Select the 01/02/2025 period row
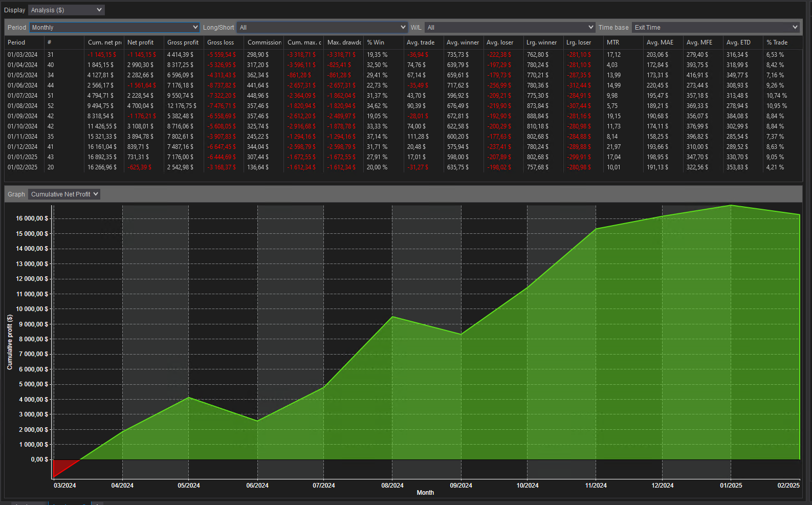Viewport: 812px width, 505px height. [403, 167]
